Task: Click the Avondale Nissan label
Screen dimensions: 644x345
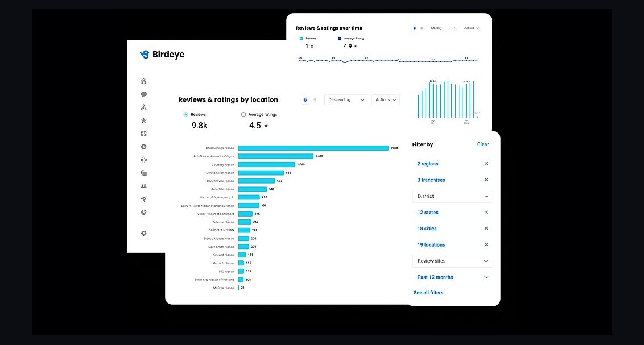Action: point(222,189)
